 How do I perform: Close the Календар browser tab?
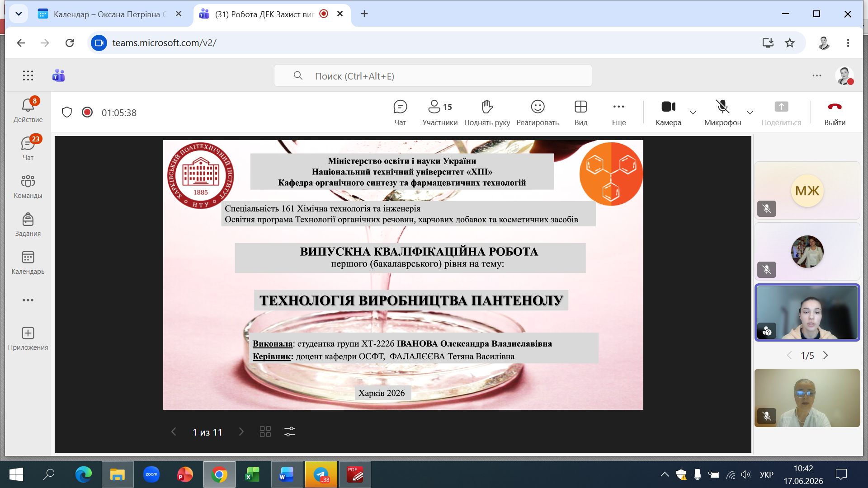179,14
